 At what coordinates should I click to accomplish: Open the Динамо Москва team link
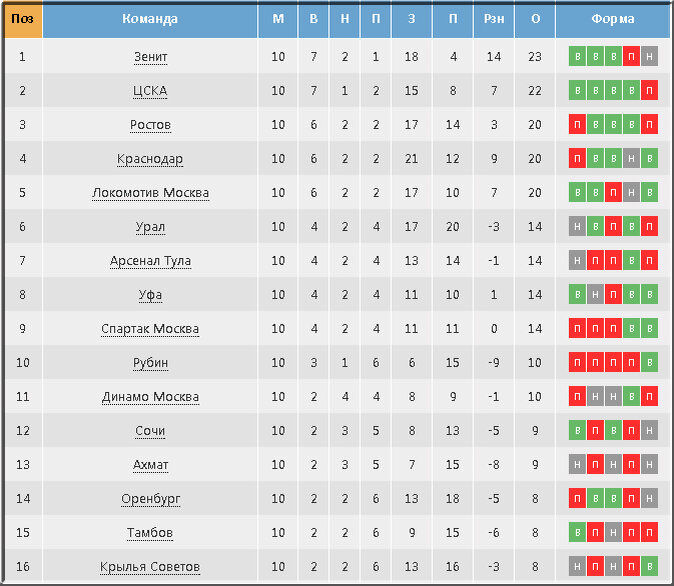tap(150, 396)
